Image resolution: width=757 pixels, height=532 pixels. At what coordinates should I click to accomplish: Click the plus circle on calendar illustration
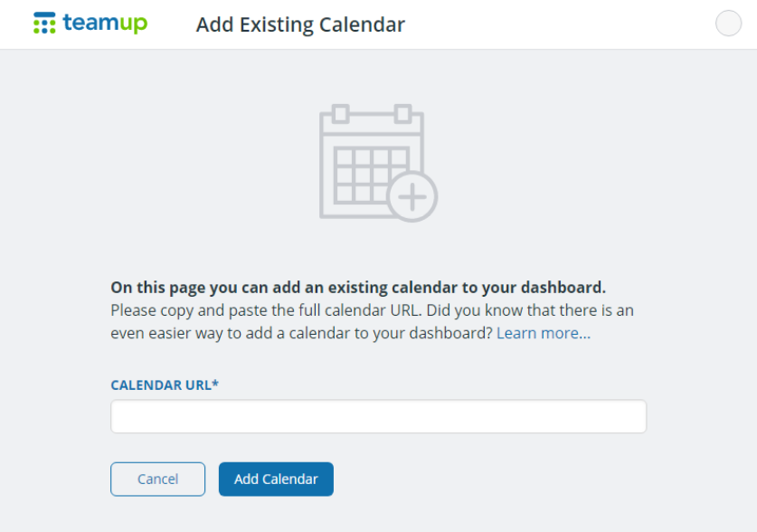point(412,197)
